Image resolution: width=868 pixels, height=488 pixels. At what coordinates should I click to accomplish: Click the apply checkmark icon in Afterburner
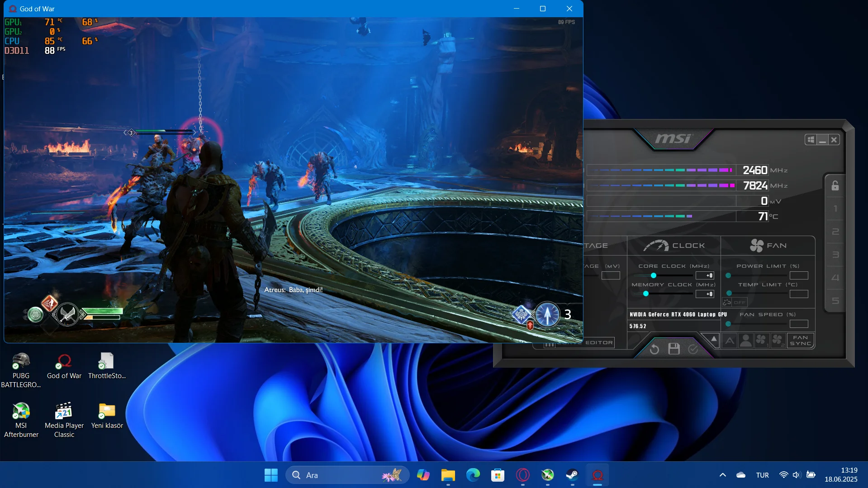(693, 349)
